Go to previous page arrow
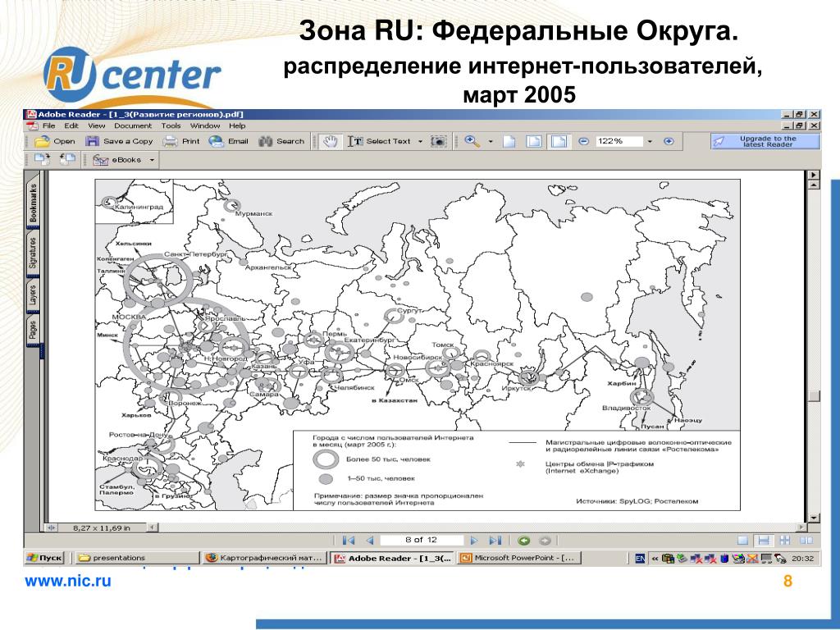 [x=370, y=541]
